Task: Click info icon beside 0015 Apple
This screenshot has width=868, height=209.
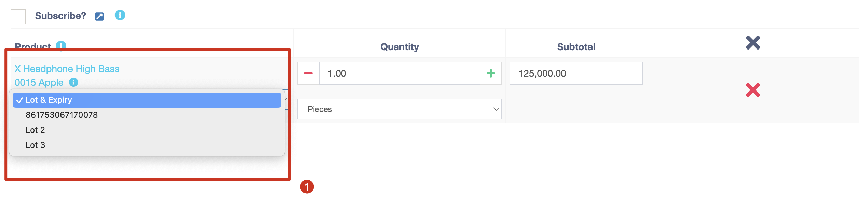Action: pos(73,82)
